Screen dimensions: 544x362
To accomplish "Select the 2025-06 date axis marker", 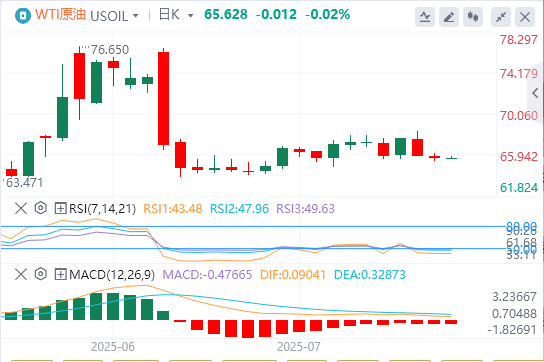I will point(113,346).
